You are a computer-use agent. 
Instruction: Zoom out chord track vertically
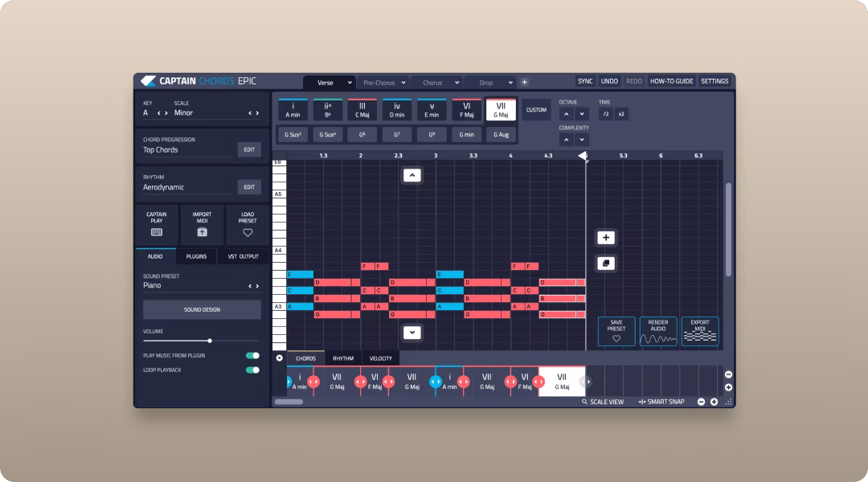(x=728, y=374)
